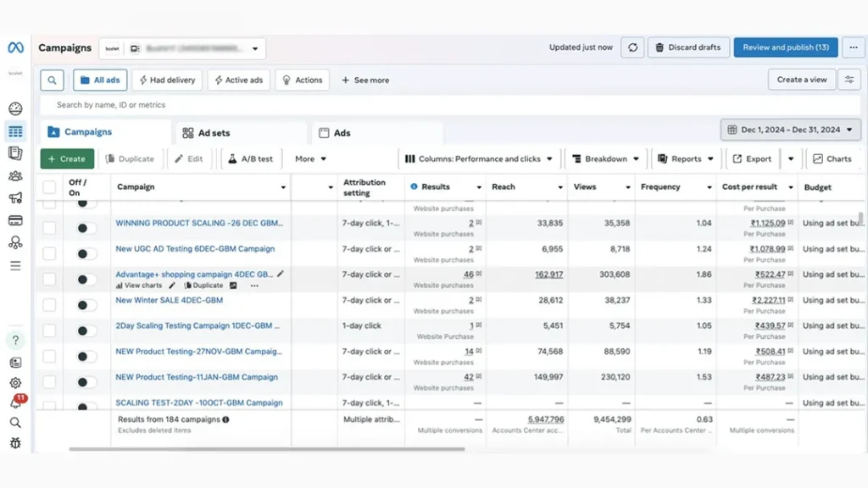Open the Breakdown dropdown menu

click(x=605, y=158)
